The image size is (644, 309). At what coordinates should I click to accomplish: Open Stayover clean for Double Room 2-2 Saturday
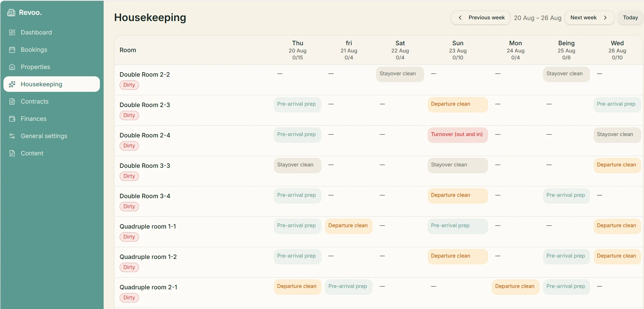pos(400,74)
